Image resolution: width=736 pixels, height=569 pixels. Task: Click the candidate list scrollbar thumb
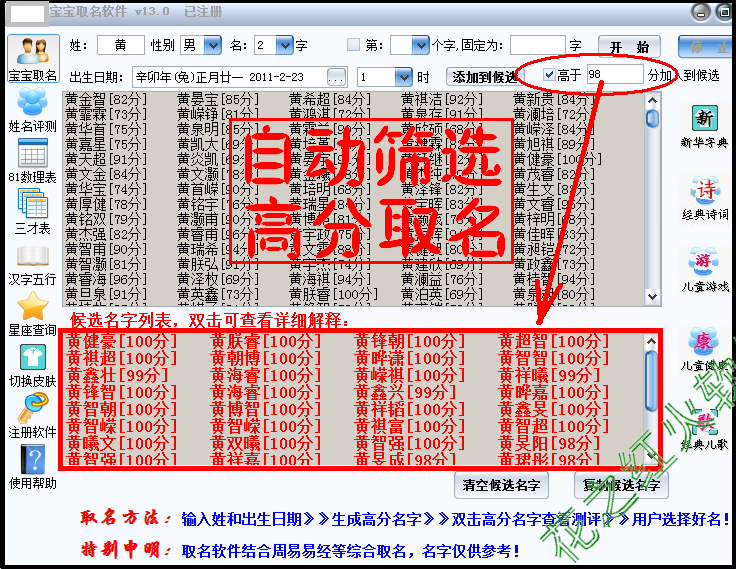(651, 381)
